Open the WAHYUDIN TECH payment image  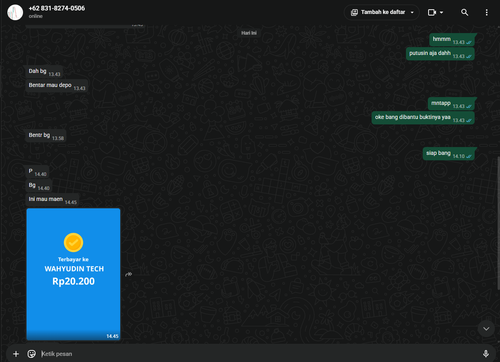click(73, 274)
